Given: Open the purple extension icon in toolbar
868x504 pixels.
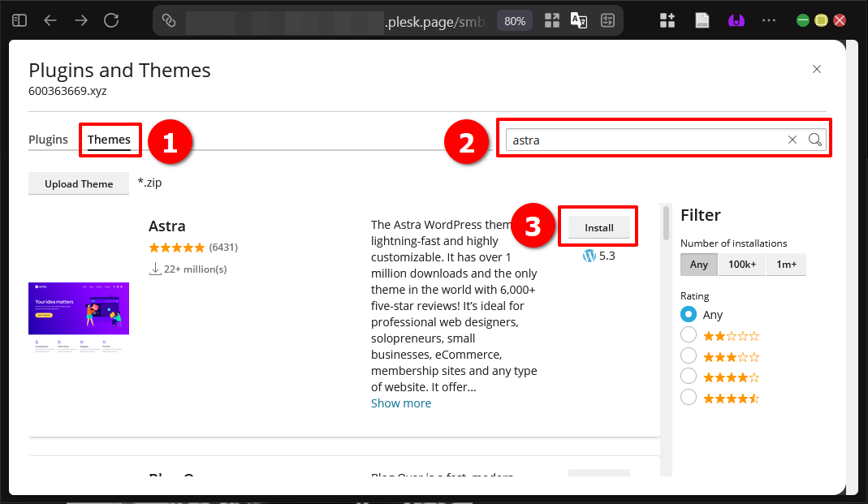Looking at the screenshot, I should [x=736, y=20].
